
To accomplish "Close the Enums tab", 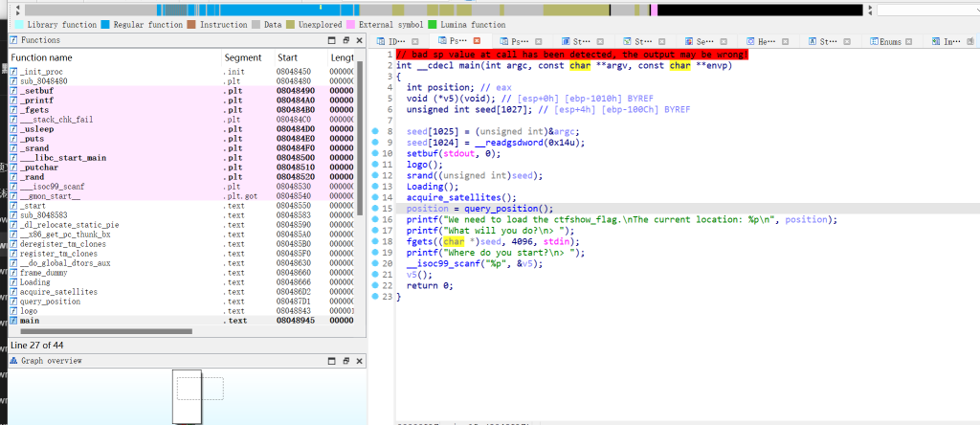I will (x=909, y=42).
